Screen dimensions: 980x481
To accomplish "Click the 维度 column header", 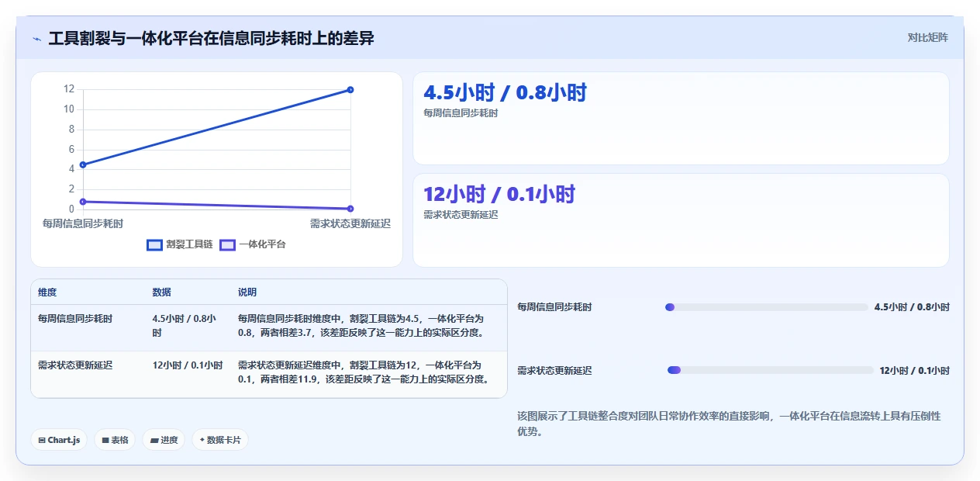I will [47, 292].
